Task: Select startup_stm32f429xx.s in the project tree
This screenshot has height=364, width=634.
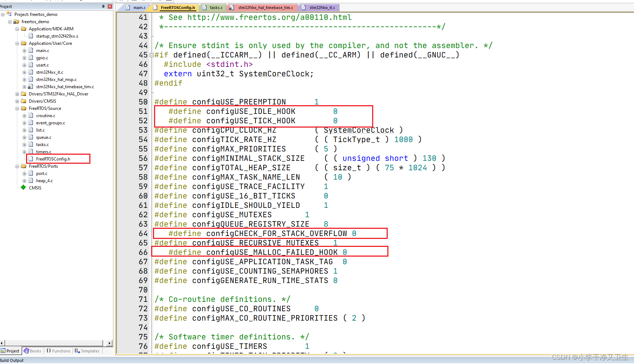Action: [57, 36]
